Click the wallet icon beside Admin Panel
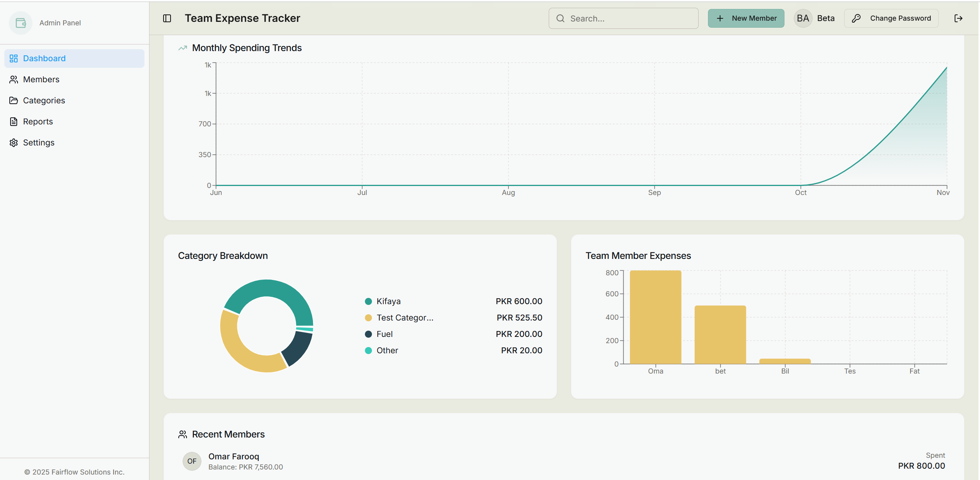Screen dimensions: 980x480 pyautogui.click(x=20, y=23)
